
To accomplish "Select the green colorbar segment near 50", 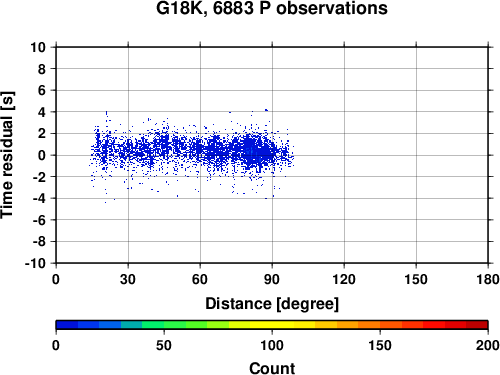I will click(x=153, y=325).
